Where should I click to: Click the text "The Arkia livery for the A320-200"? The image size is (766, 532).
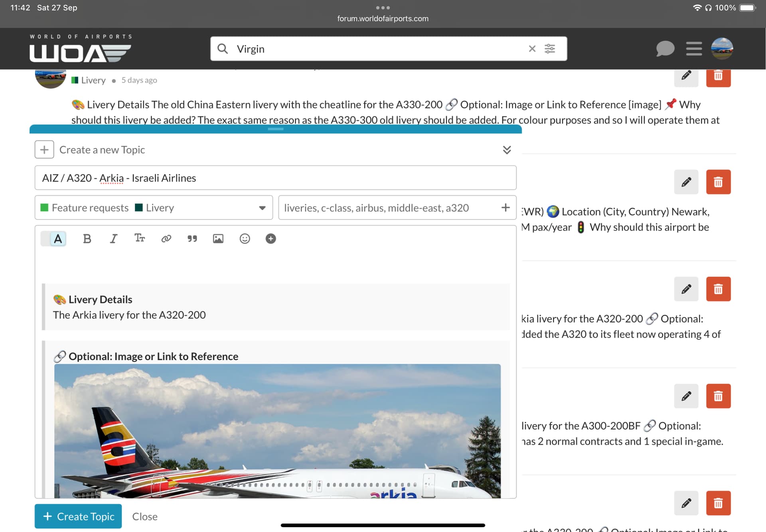pyautogui.click(x=129, y=315)
